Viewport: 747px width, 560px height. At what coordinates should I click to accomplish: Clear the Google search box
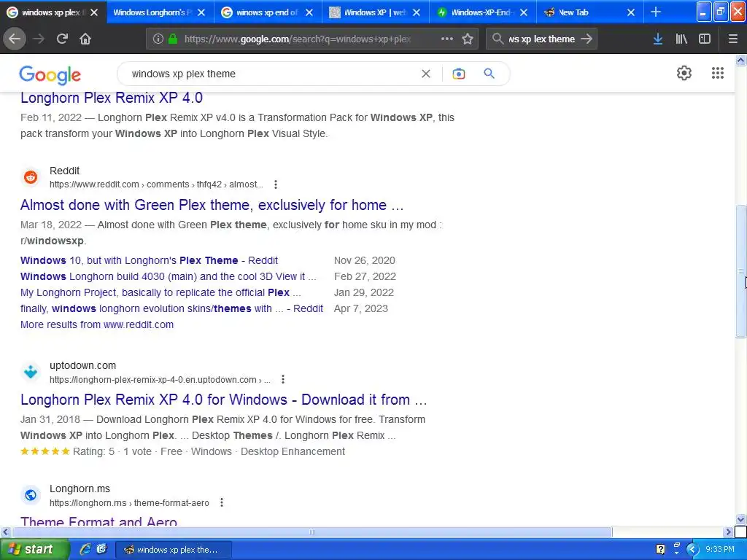pos(426,74)
